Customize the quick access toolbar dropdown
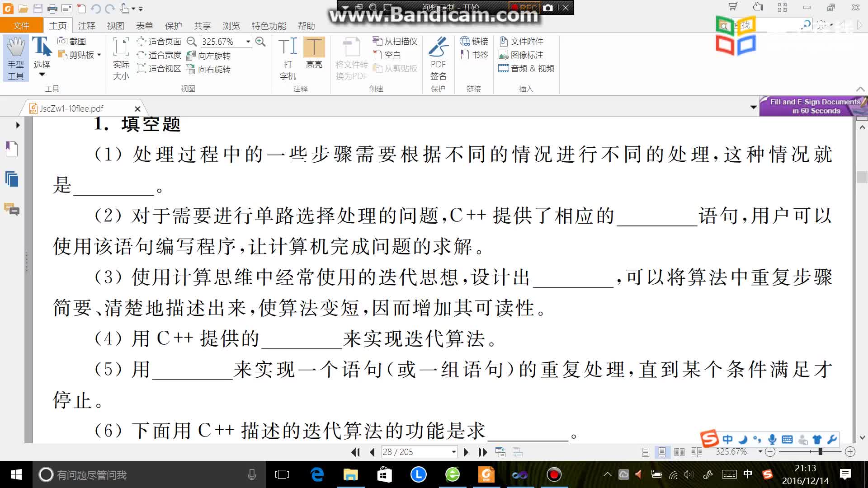This screenshot has height=488, width=868. click(141, 9)
